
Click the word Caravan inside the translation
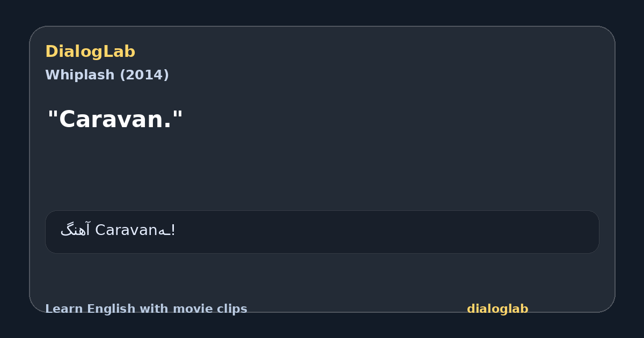point(127,230)
